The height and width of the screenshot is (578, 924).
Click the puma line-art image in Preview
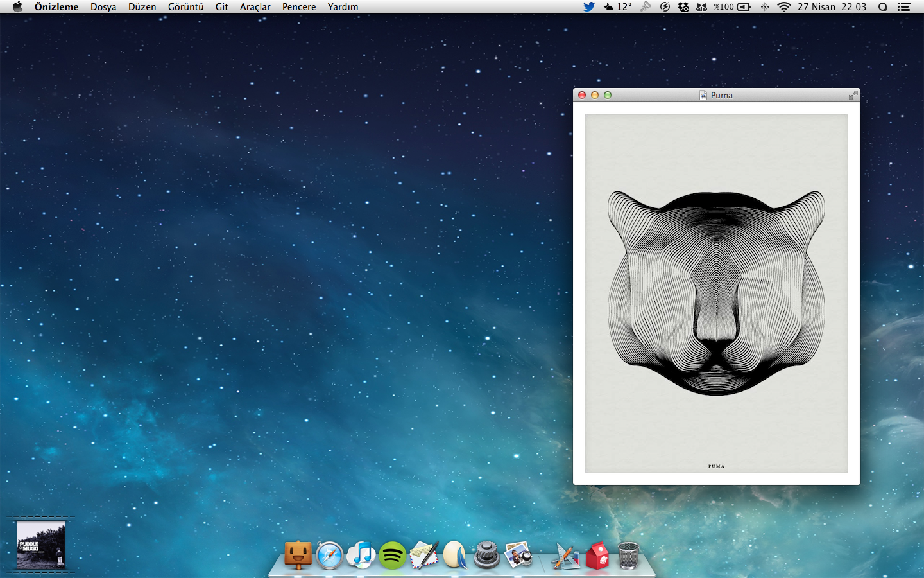pyautogui.click(x=716, y=293)
